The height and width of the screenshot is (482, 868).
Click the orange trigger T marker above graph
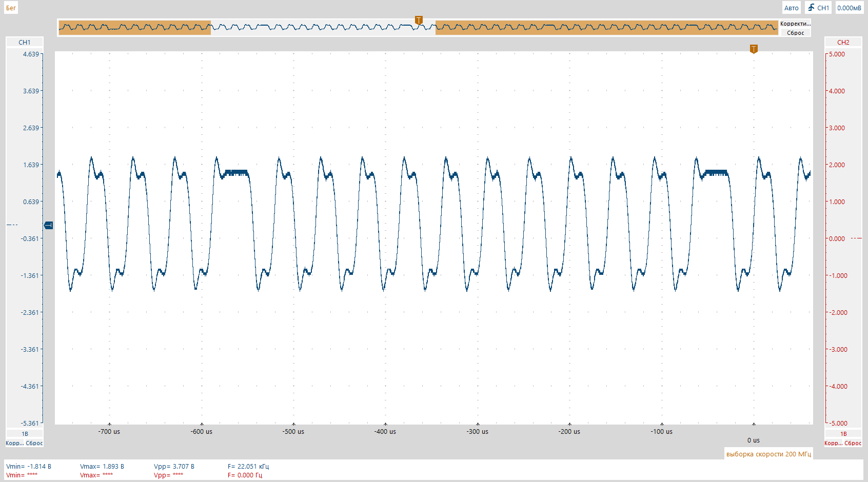[x=754, y=49]
